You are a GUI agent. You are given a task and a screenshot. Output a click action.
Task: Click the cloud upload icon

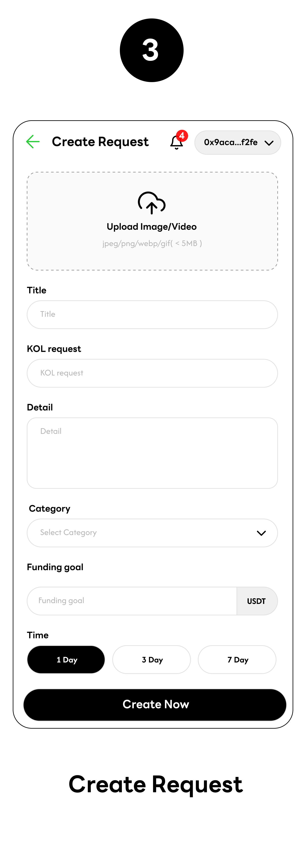(x=152, y=203)
